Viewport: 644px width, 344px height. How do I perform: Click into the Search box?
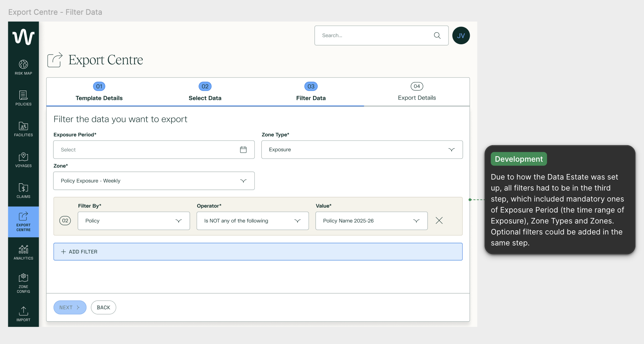[381, 35]
